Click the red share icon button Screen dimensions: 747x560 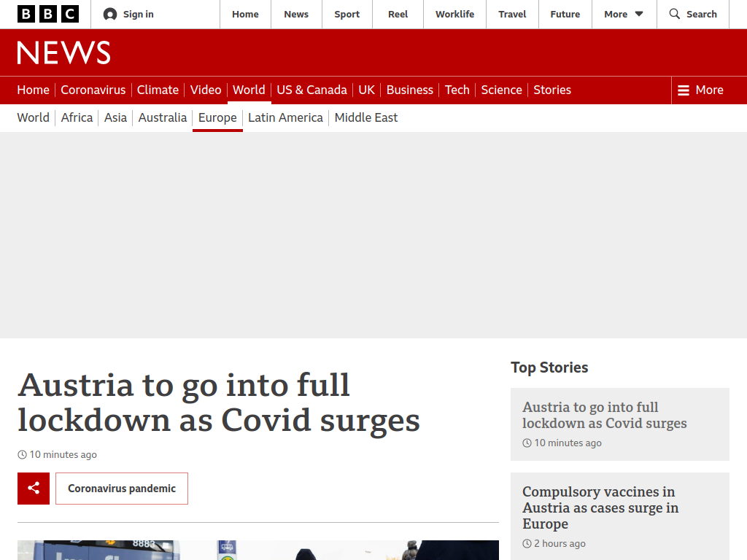click(x=34, y=488)
